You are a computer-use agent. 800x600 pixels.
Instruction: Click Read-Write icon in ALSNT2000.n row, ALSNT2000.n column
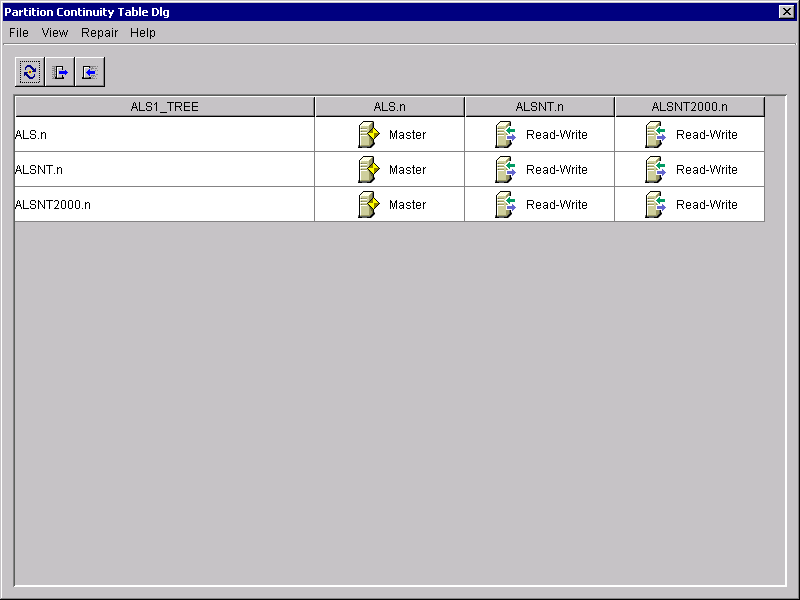[656, 205]
